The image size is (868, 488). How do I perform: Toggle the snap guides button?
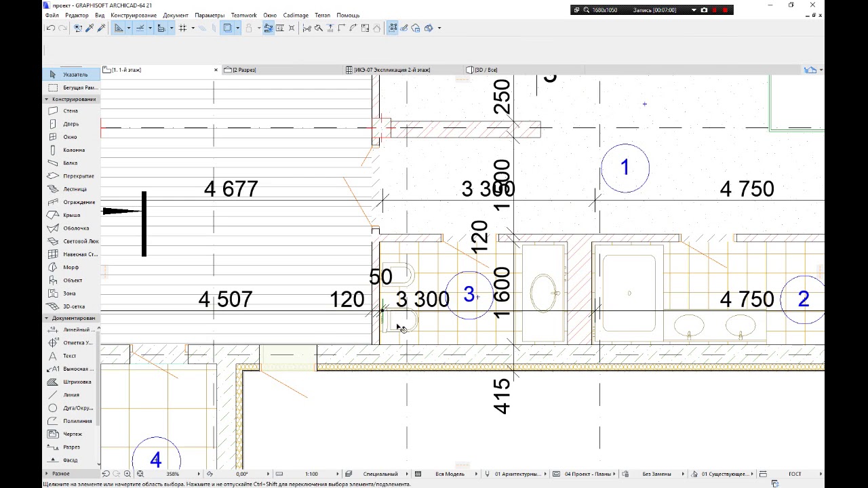point(140,28)
